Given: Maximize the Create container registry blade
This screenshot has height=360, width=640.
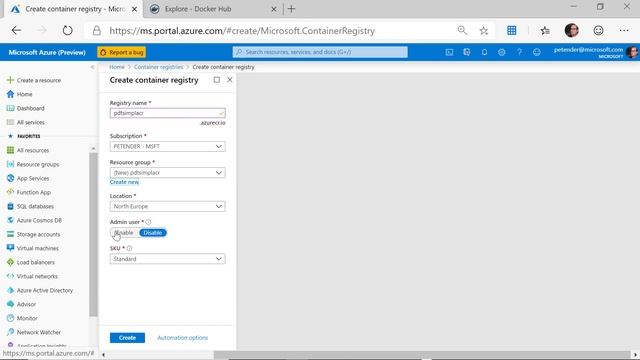Looking at the screenshot, I should point(217,80).
